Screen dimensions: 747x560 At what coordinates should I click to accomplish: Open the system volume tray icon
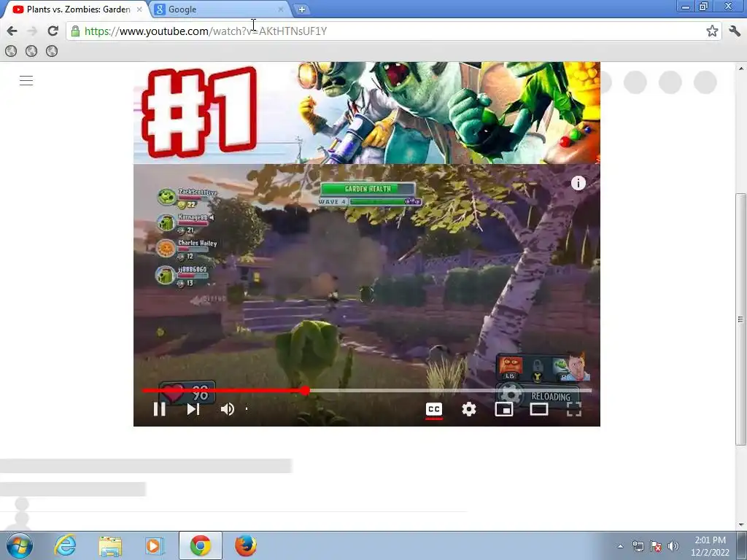click(673, 546)
